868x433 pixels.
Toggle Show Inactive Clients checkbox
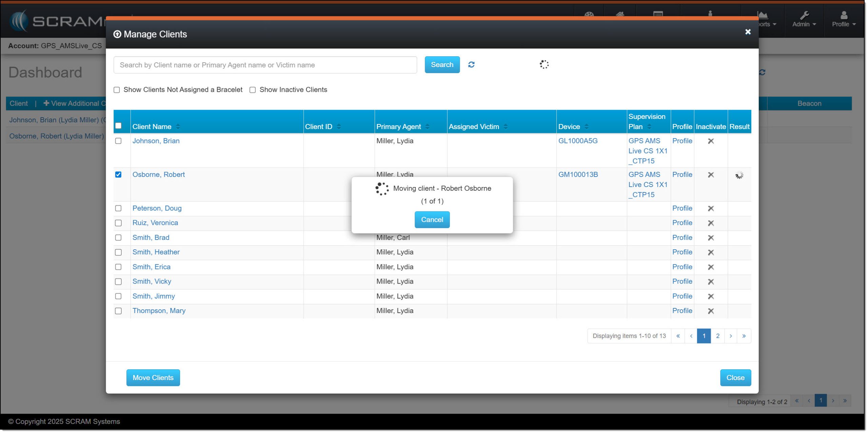pos(253,90)
